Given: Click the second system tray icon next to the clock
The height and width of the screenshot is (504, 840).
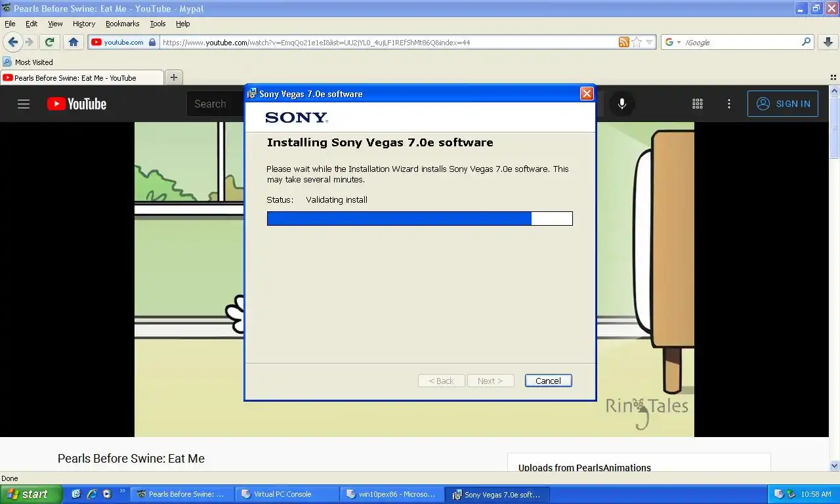Looking at the screenshot, I should pos(791,494).
